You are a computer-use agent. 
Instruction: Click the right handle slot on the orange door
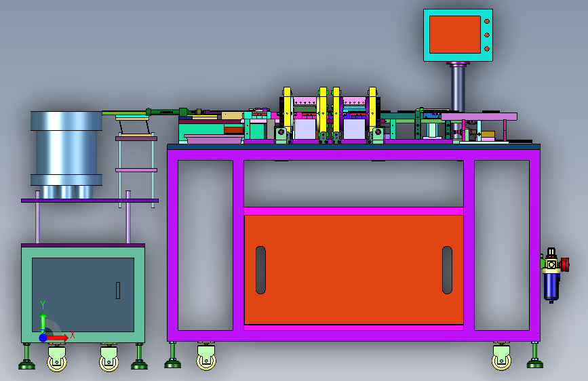447,270
